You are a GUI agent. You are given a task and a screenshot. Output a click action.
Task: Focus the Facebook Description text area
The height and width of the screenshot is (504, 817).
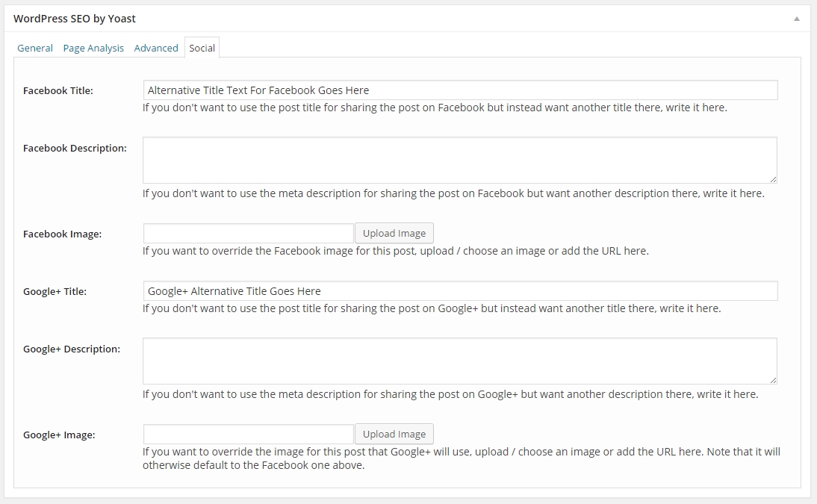pyautogui.click(x=460, y=160)
